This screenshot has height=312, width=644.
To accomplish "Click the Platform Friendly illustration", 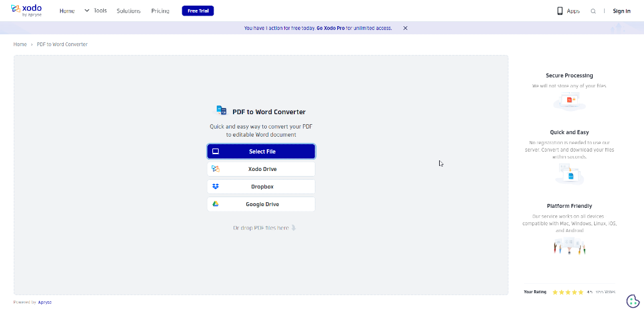I will point(569,245).
